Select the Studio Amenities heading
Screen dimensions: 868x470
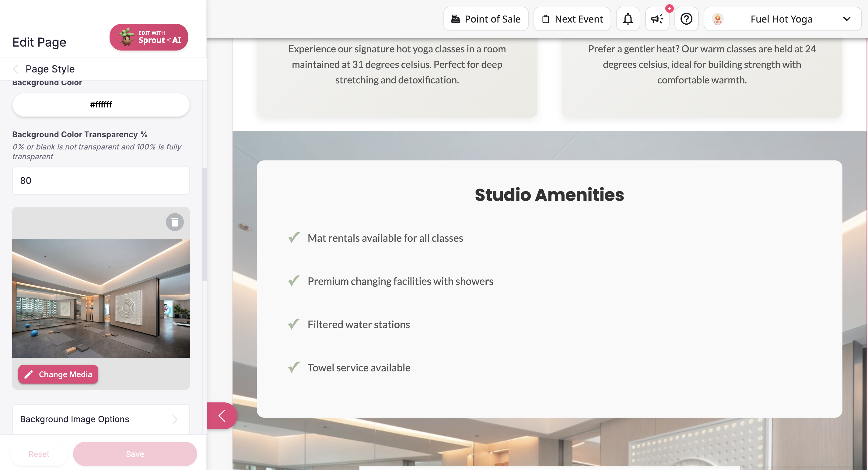(549, 195)
